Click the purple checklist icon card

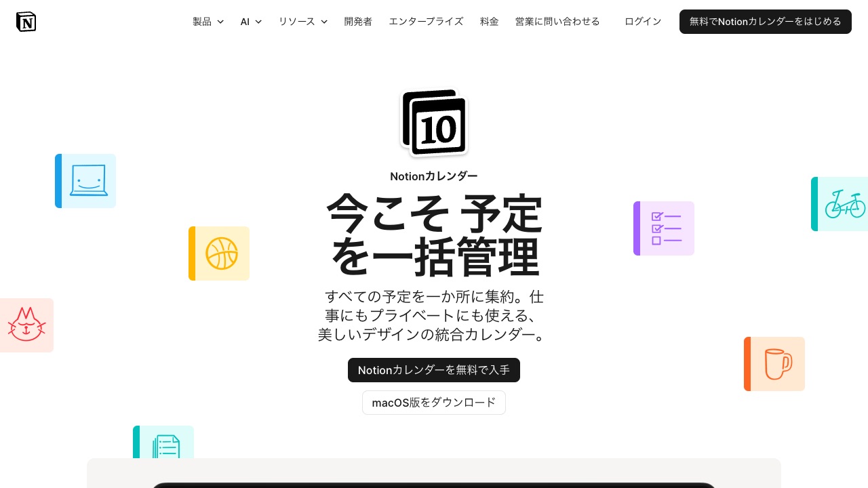click(664, 228)
